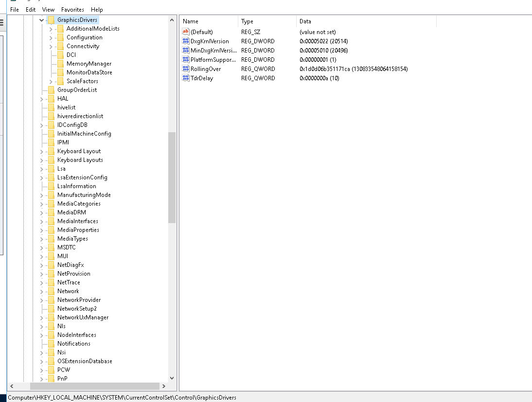Click the registry path in the status bar
Image resolution: width=532 pixels, height=402 pixels.
[122, 398]
